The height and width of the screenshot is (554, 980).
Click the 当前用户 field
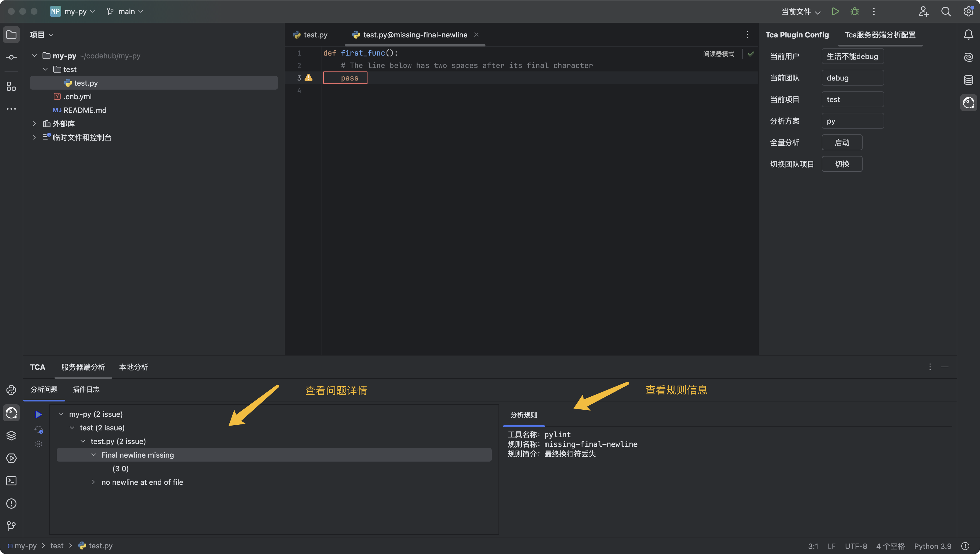[x=853, y=56]
